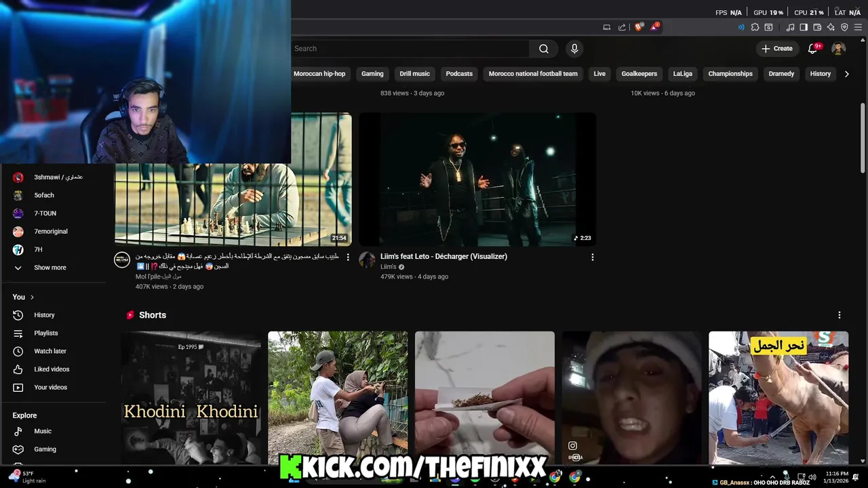The width and height of the screenshot is (868, 488).
Task: Open the Brave Wallet icon
Action: coord(817,27)
